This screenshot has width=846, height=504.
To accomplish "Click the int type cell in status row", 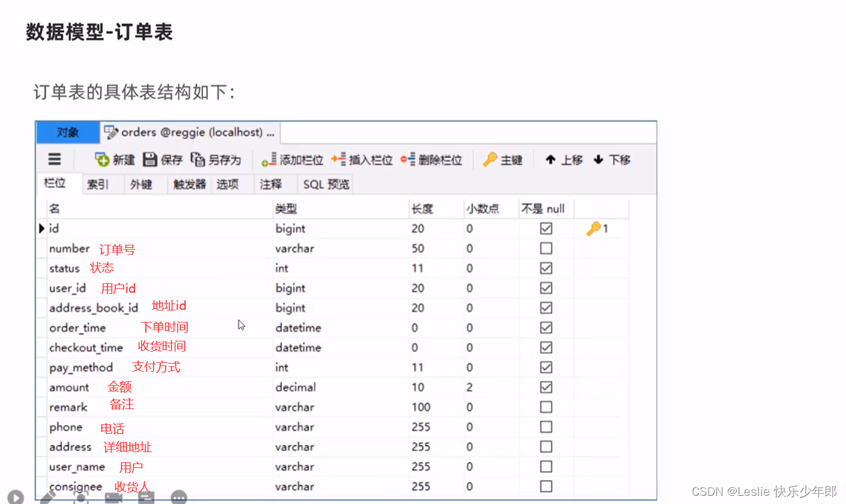I will [341, 268].
